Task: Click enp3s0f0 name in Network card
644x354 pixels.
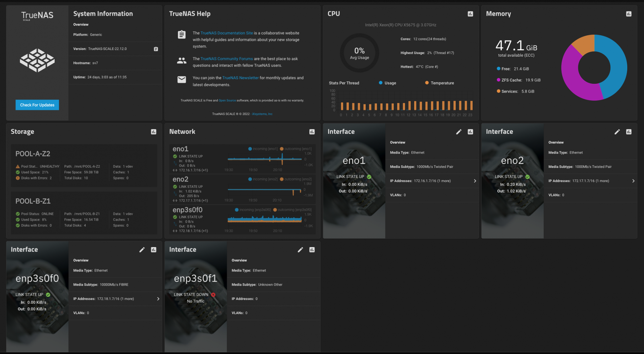Action: [x=187, y=210]
